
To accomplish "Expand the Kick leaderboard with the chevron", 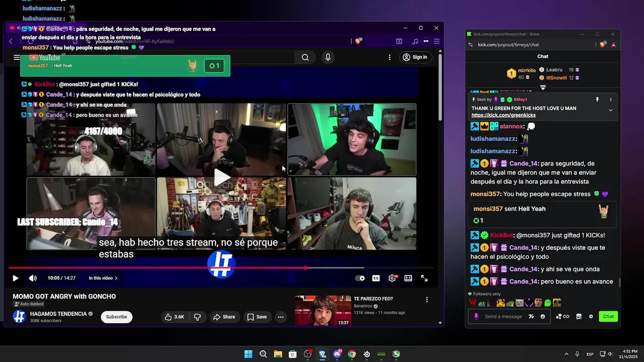I will [x=543, y=87].
